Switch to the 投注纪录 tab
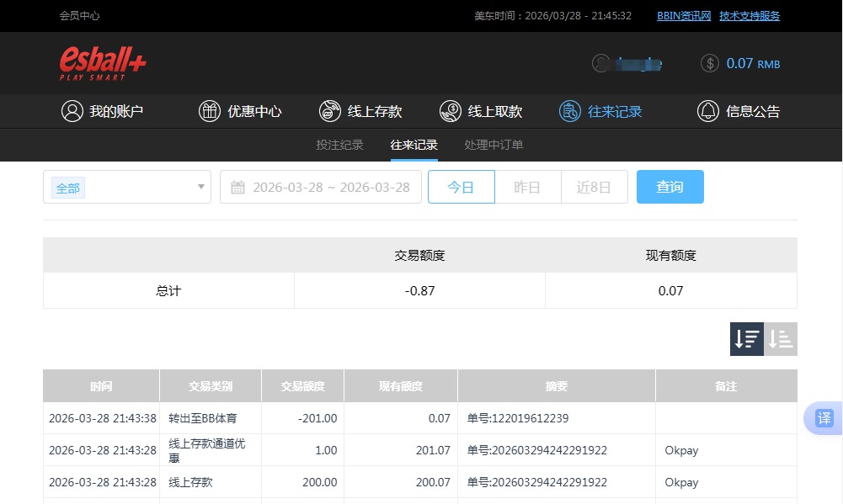 340,144
